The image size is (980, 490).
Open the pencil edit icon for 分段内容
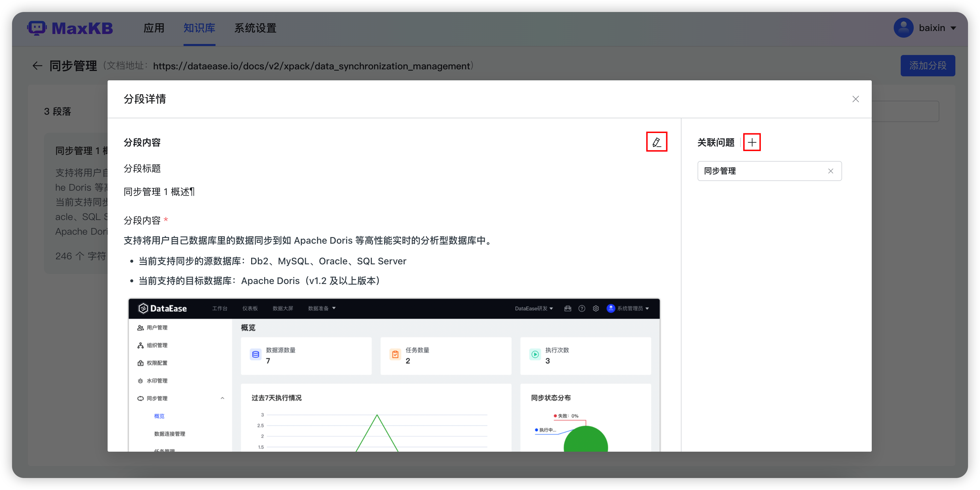click(657, 142)
